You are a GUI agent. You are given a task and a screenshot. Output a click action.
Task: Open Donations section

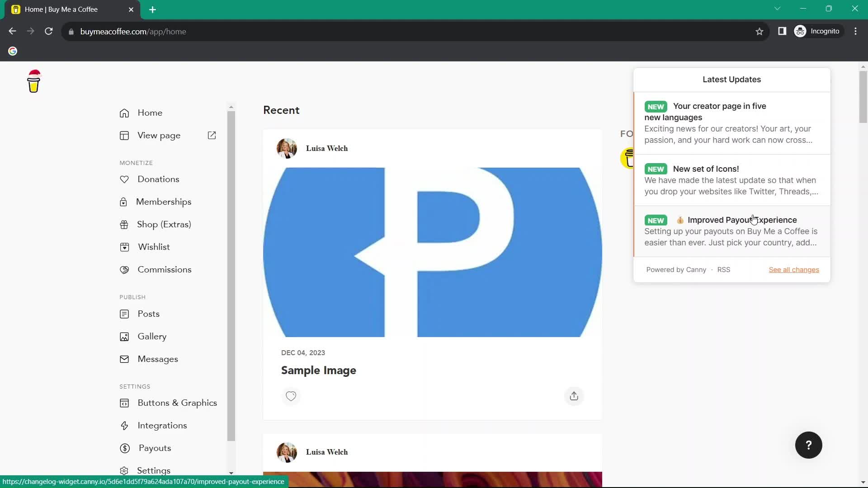point(158,179)
